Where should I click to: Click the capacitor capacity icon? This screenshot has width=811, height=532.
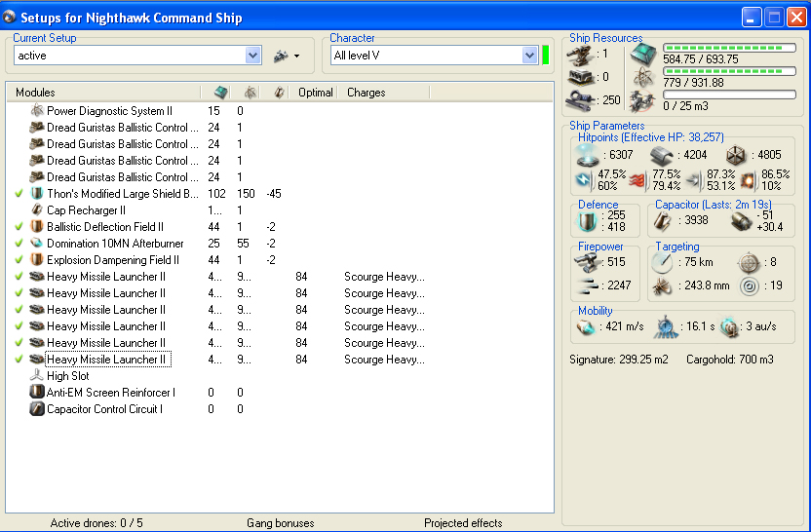[663, 221]
